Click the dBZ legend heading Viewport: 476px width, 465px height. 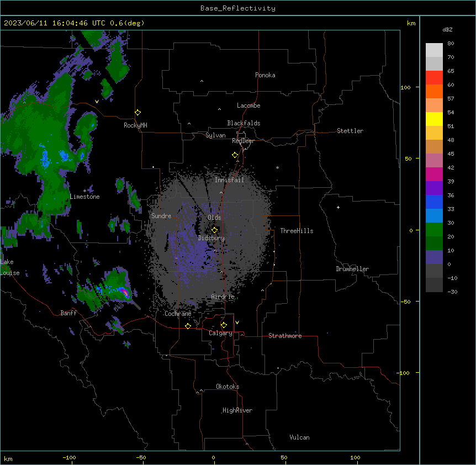pos(447,29)
